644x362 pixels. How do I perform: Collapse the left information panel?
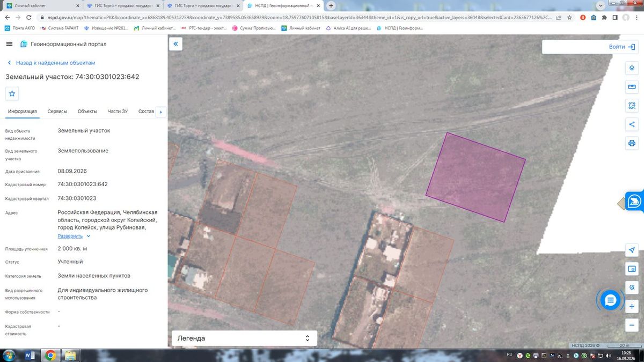[175, 44]
